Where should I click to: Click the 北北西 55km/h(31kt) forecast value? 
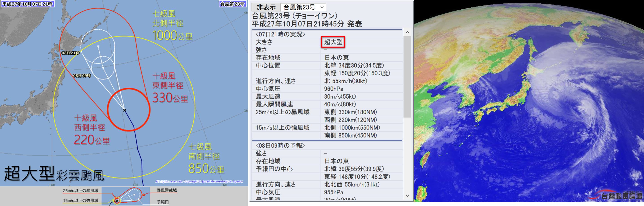(x=352, y=184)
